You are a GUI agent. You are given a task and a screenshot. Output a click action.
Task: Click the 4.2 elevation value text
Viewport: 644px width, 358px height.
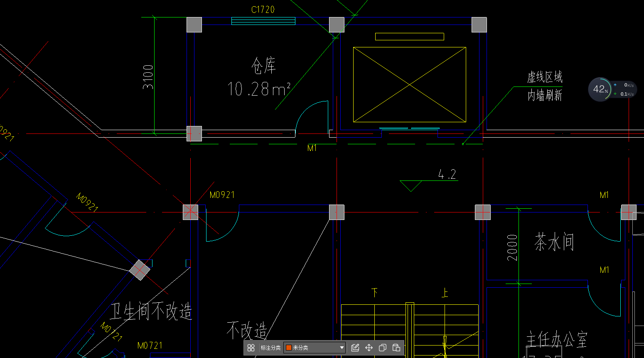[447, 174]
